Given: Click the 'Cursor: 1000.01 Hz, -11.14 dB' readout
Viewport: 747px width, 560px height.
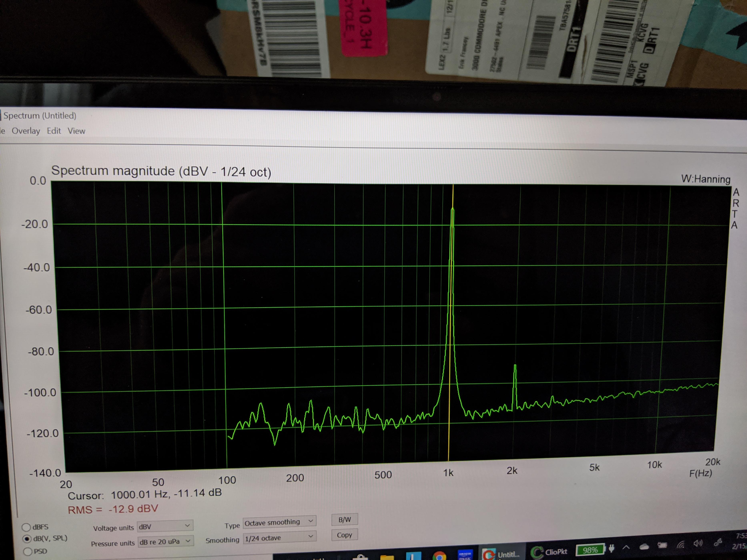Looking at the screenshot, I should [x=144, y=494].
